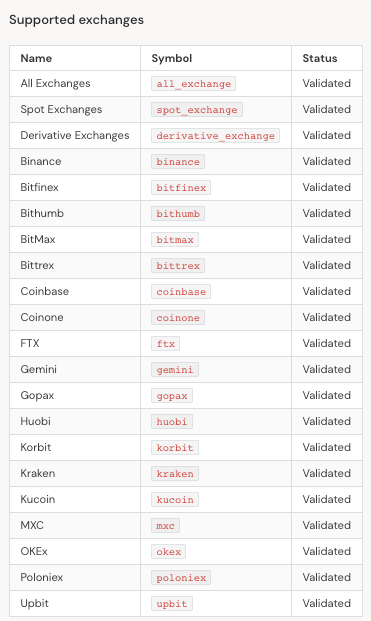
Task: Select the mxc symbol badge
Action: (x=166, y=526)
